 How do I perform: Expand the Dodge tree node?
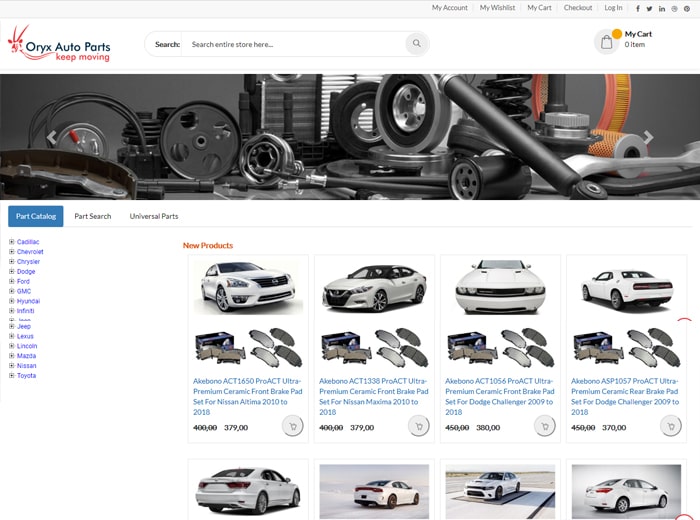[x=12, y=271]
